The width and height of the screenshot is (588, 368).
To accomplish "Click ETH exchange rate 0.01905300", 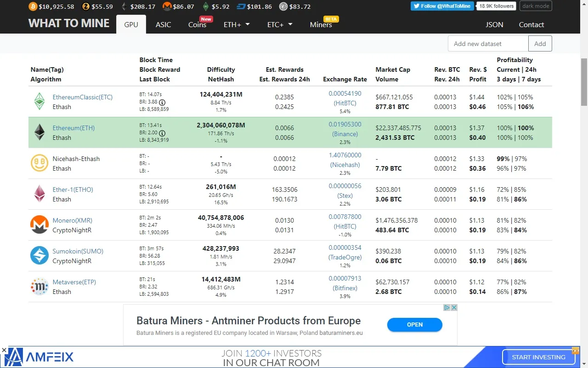I will 345,124.
